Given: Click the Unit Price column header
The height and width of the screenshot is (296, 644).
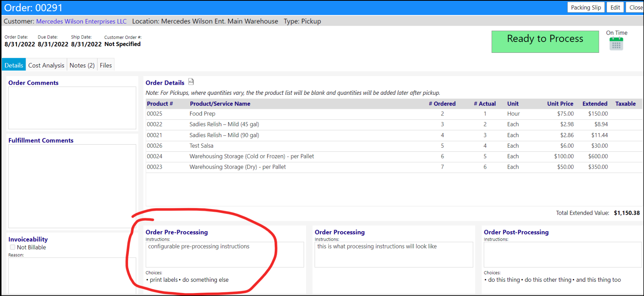Looking at the screenshot, I should point(560,104).
